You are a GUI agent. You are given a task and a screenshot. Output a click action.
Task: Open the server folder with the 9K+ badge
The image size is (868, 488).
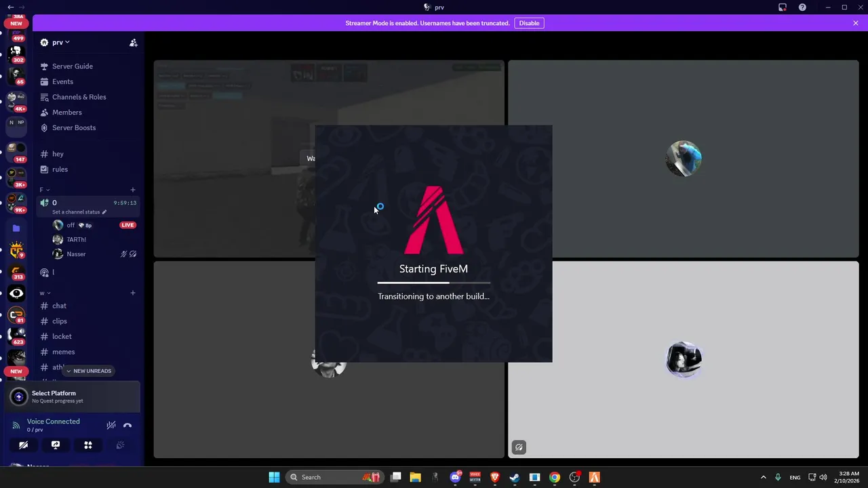(x=16, y=203)
